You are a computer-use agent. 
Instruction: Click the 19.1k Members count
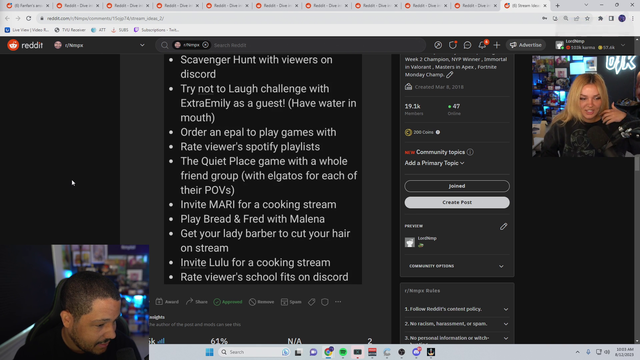coord(414,109)
